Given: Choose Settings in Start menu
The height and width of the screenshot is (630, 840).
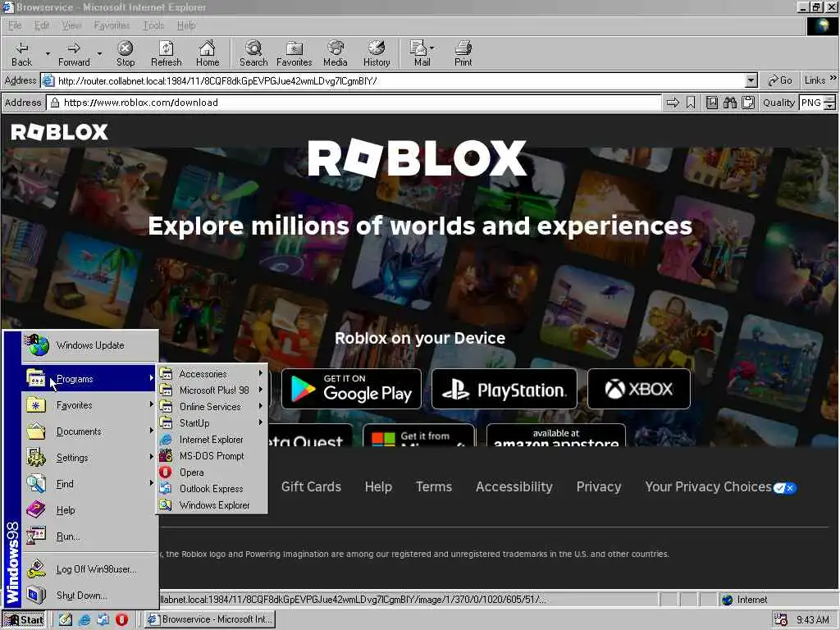Looking at the screenshot, I should click(x=90, y=458).
